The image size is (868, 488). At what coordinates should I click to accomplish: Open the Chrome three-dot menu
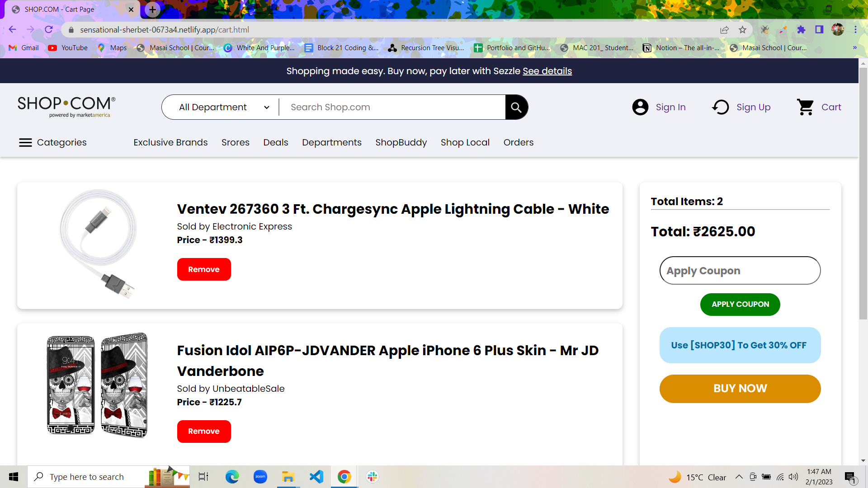click(x=855, y=29)
